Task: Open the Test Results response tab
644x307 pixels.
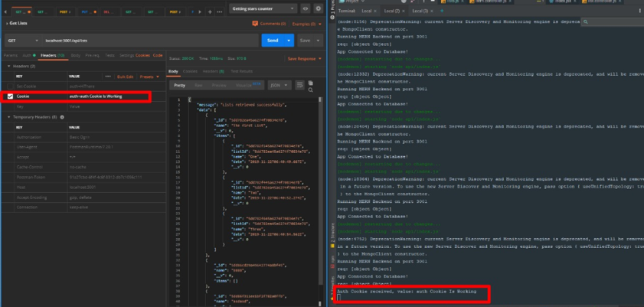Action: [242, 71]
